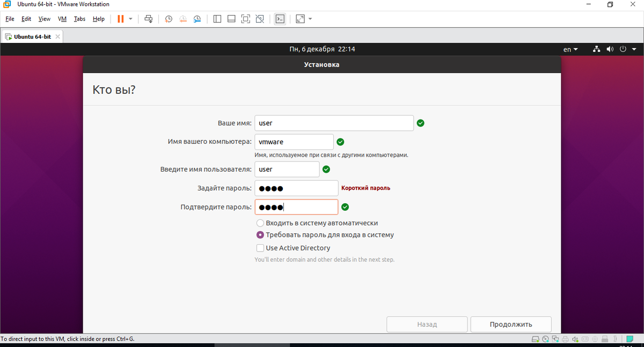Open the Tabs menu
Image resolution: width=644 pixels, height=347 pixels.
pos(79,19)
